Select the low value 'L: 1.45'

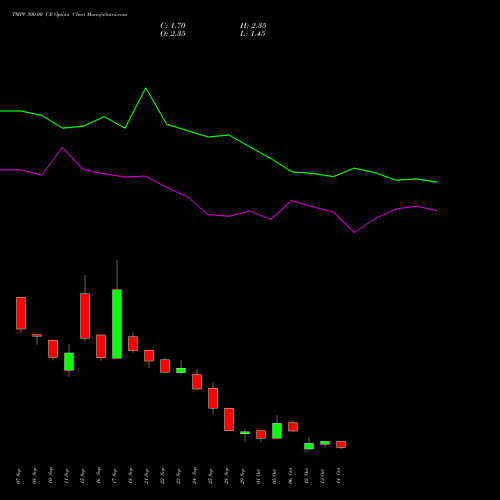pyautogui.click(x=253, y=34)
